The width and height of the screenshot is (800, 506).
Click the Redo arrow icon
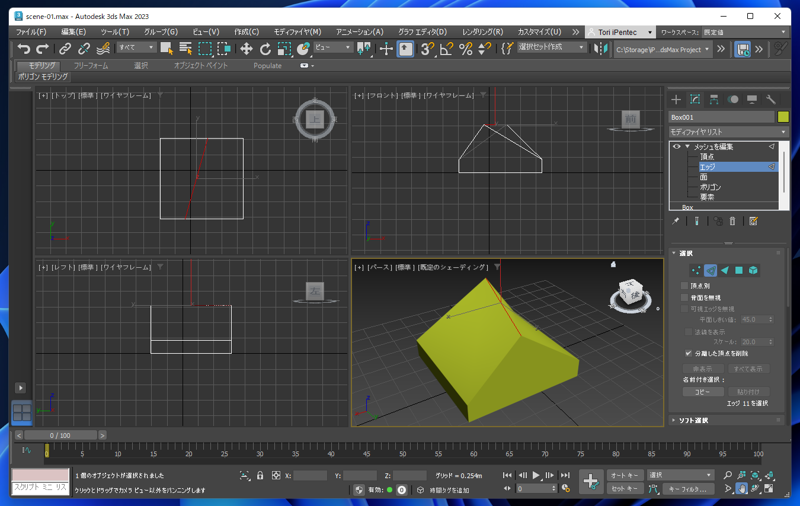pyautogui.click(x=42, y=48)
